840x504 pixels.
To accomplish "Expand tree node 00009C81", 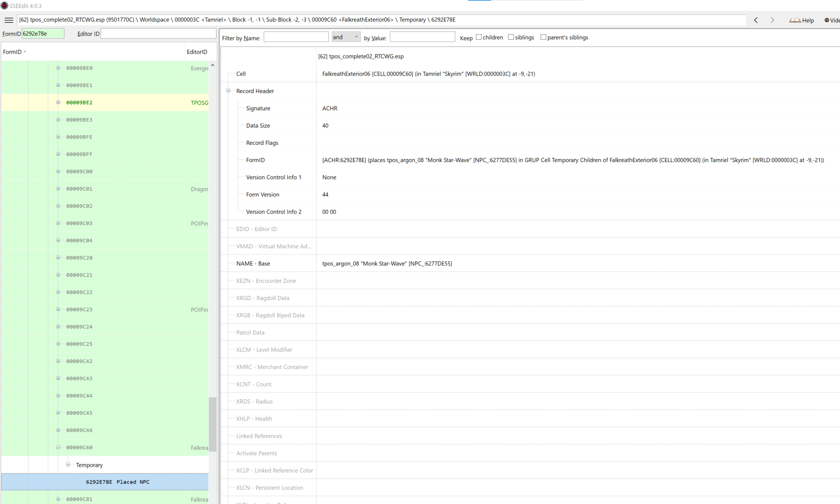I will point(58,499).
